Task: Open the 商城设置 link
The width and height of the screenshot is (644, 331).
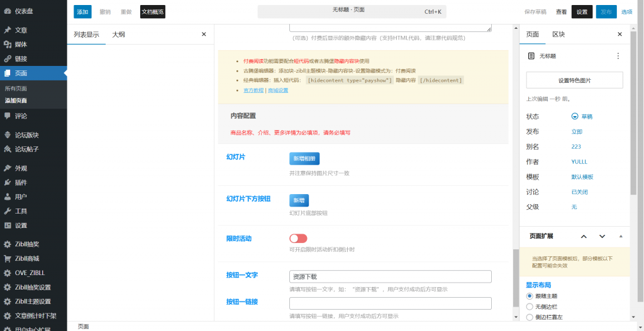Action: tap(278, 90)
